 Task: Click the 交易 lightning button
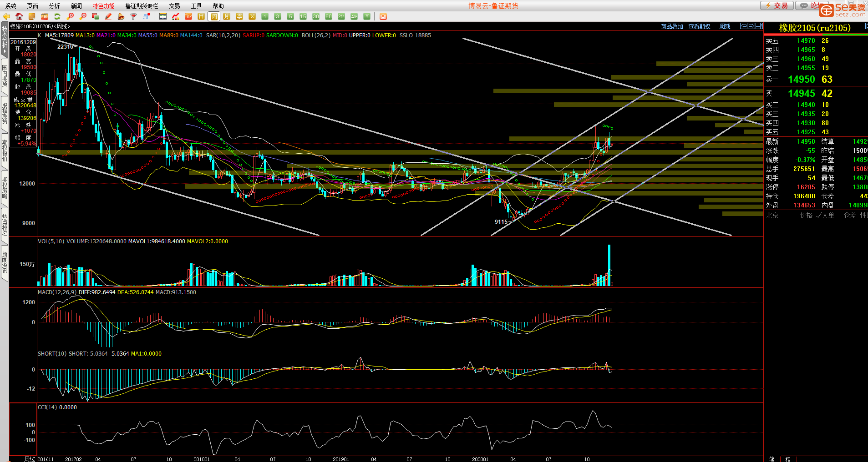(x=777, y=5)
